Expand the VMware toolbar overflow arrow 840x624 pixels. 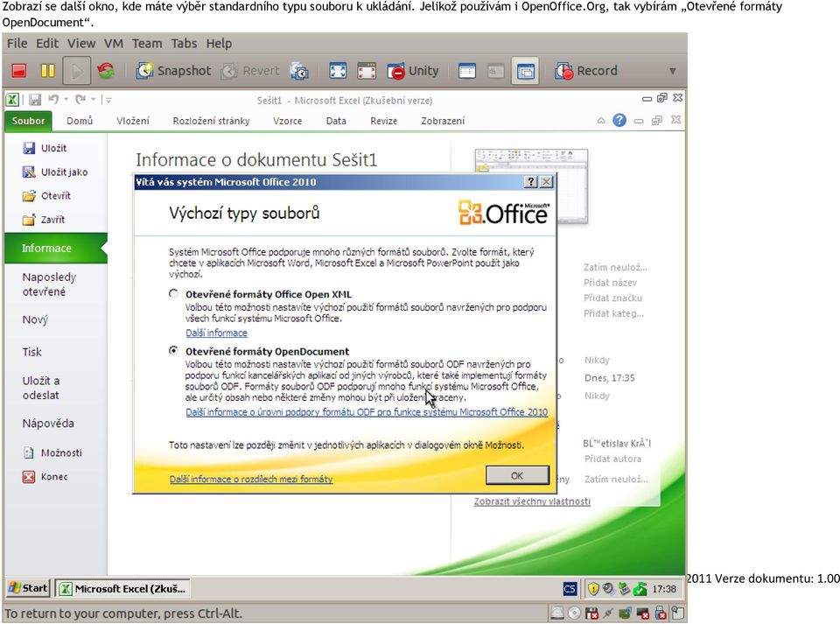click(672, 71)
